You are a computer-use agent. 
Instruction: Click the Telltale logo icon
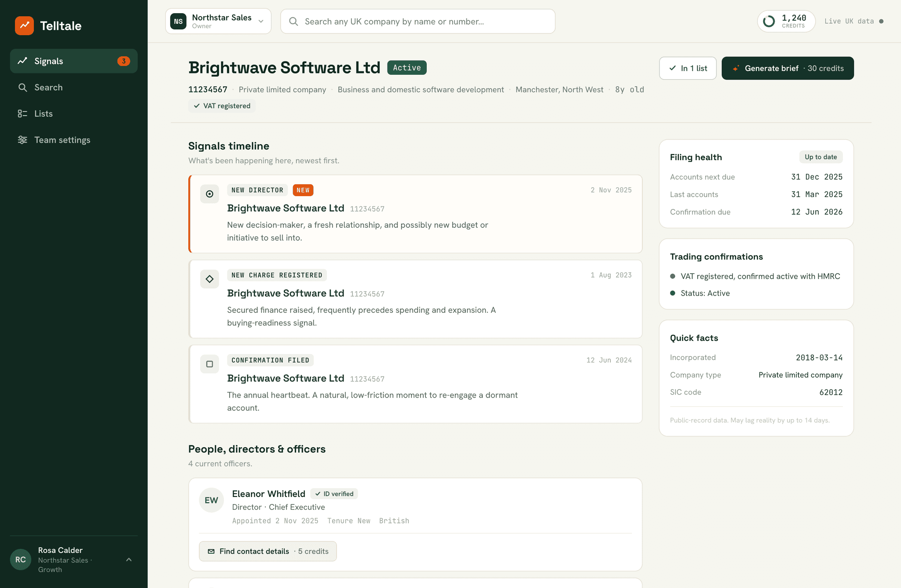(24, 26)
